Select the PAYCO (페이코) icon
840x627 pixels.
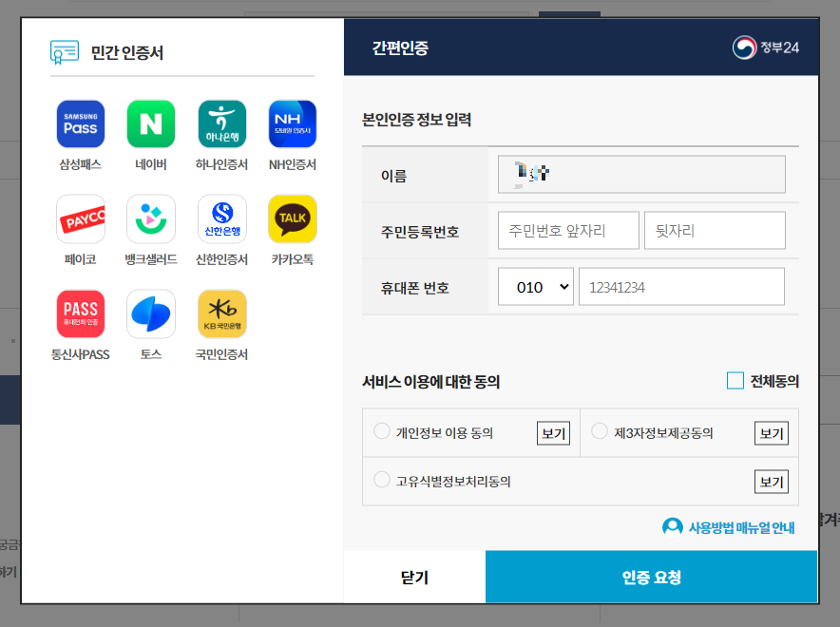(81, 218)
